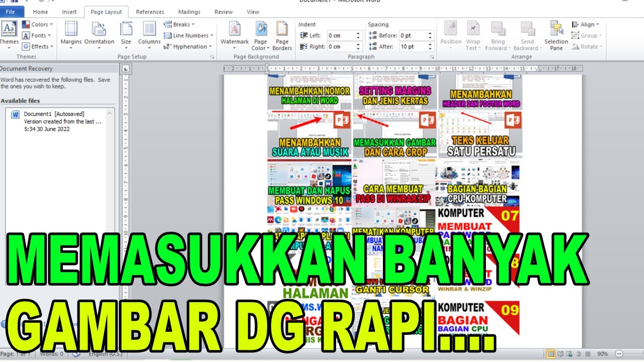
Task: Open the Orientation options
Action: click(99, 35)
